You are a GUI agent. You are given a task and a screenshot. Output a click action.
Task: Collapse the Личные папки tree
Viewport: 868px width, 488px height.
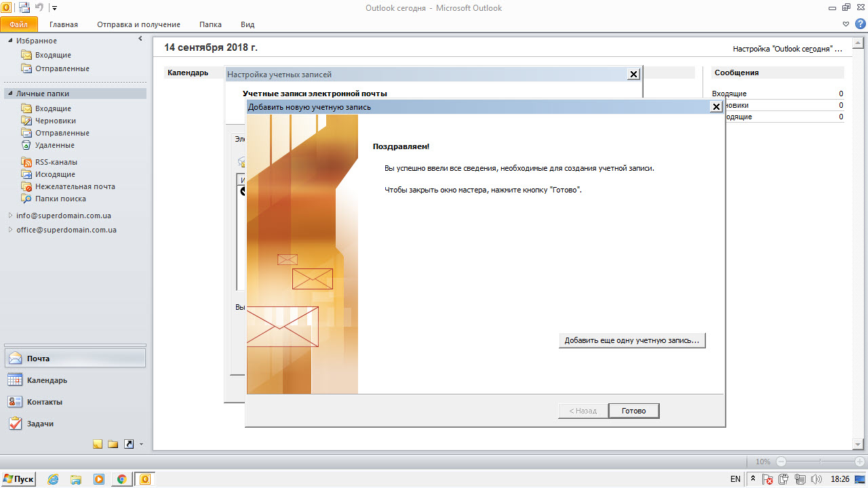10,94
